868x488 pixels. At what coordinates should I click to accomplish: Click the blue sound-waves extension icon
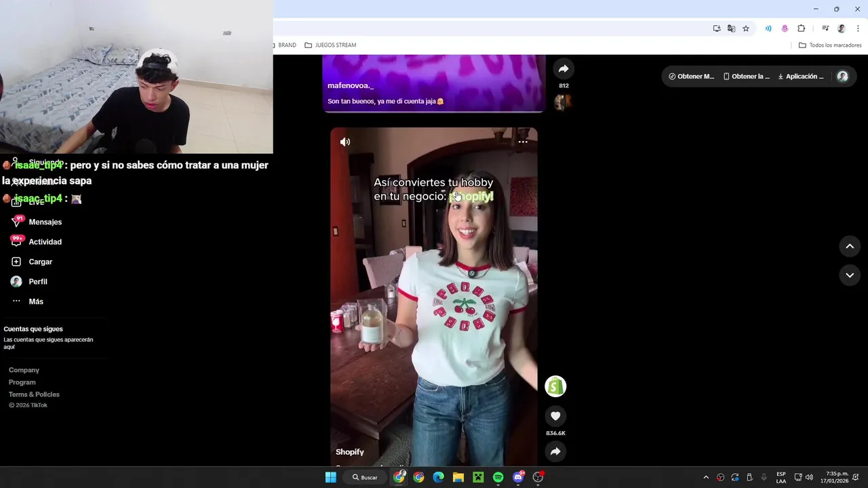coord(768,28)
